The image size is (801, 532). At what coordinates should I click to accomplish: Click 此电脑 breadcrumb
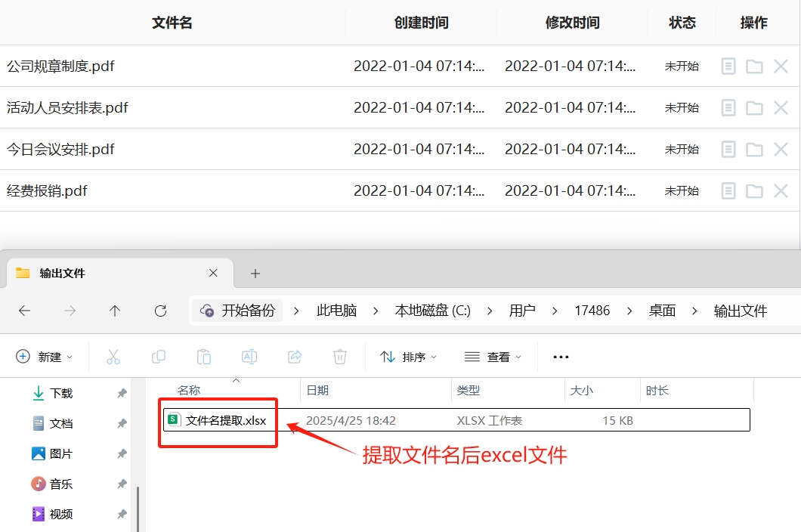pos(336,311)
